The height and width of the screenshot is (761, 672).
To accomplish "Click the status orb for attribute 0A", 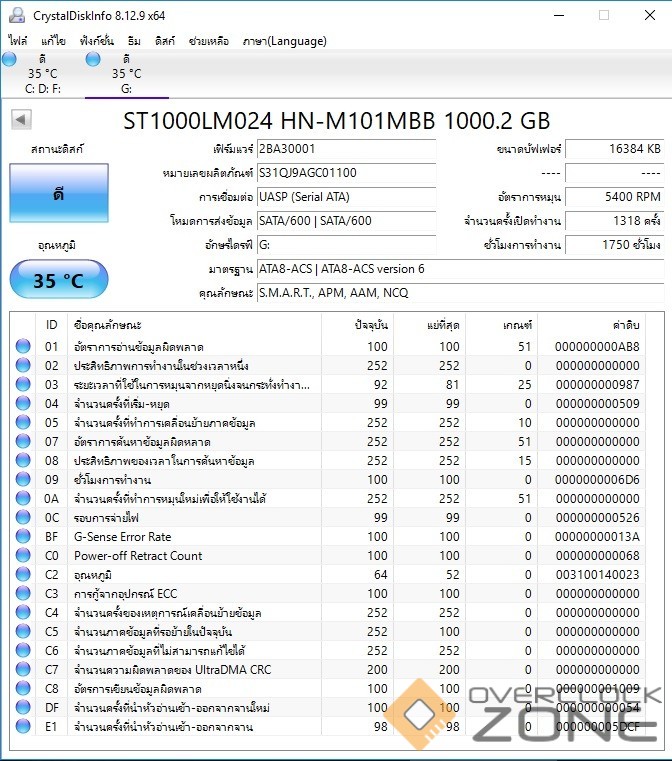I will (x=23, y=498).
